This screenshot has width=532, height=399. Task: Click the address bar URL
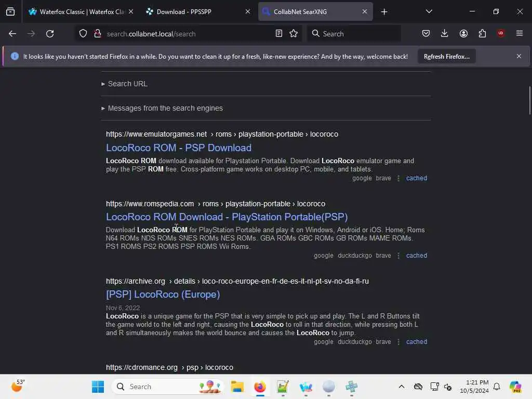[151, 34]
